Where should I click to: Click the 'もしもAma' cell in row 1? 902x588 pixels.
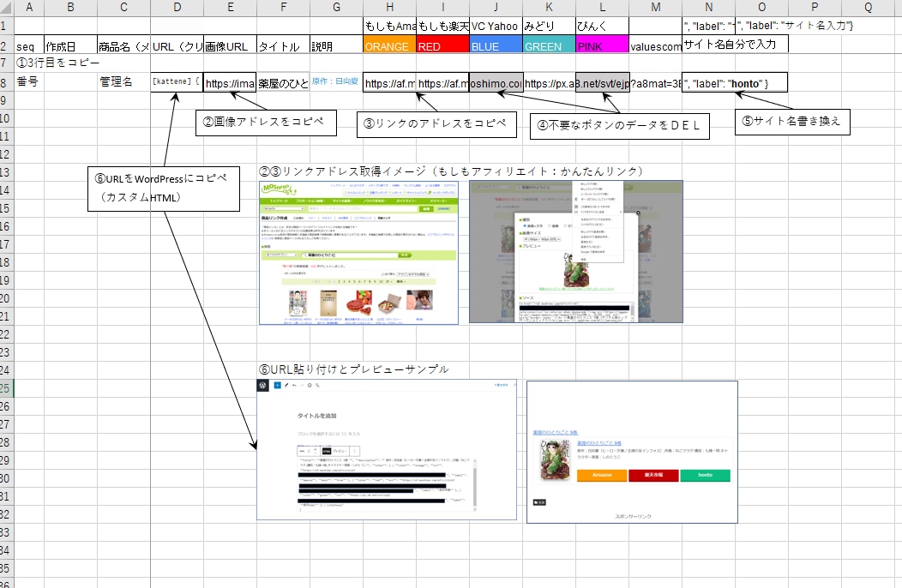pos(389,26)
